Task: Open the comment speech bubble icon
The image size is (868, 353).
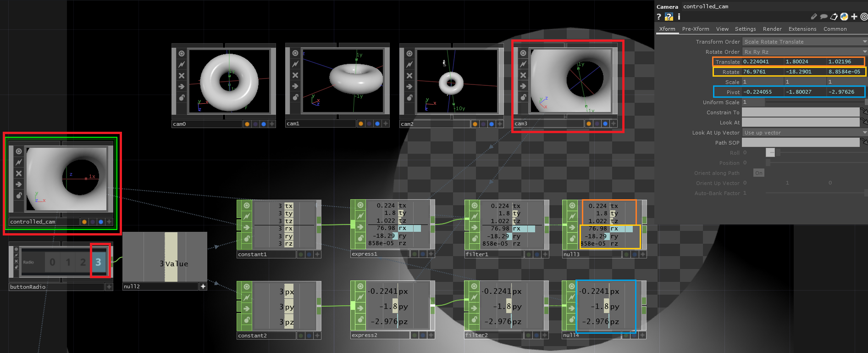Action: (x=824, y=17)
